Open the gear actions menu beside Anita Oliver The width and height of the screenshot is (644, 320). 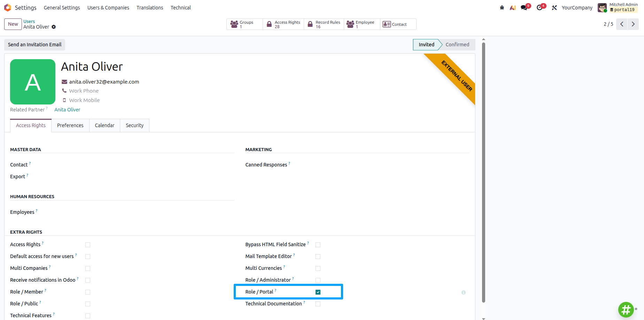coord(54,27)
